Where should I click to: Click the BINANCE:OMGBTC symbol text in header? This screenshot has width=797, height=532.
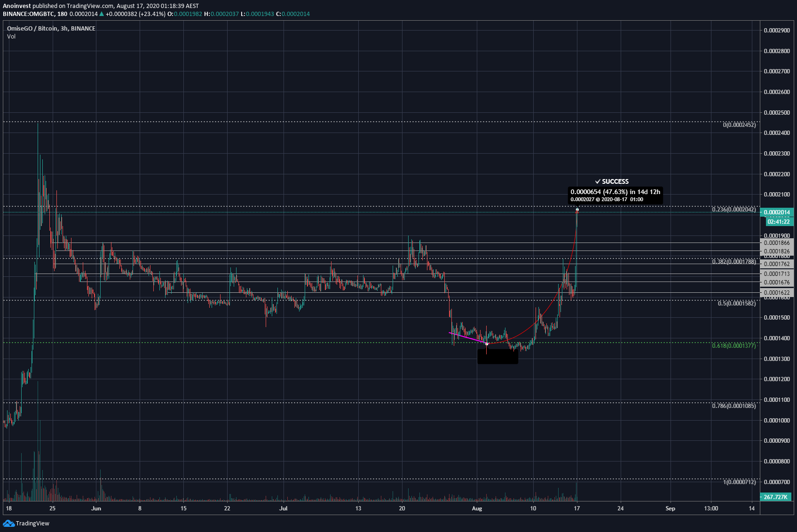(x=28, y=14)
